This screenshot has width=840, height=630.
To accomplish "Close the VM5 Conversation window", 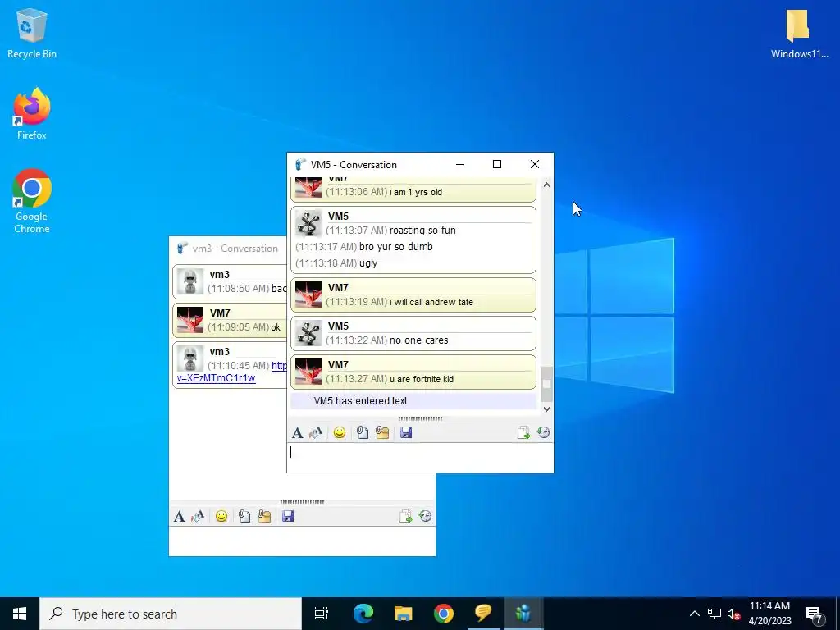I will pos(535,164).
